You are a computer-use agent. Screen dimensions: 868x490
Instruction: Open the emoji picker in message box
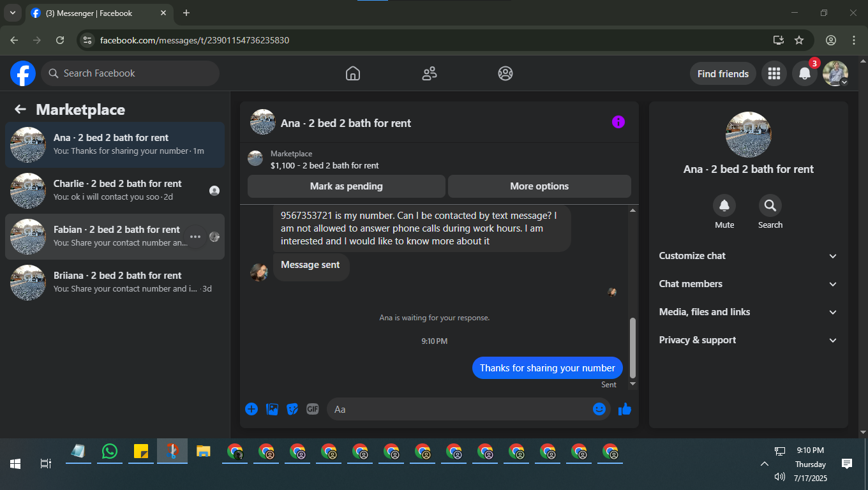599,409
